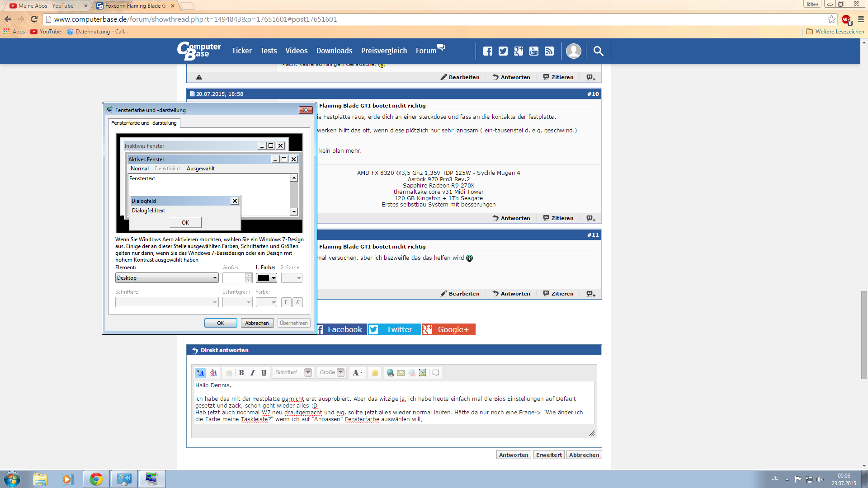868x488 pixels.
Task: Click the quote speech-bubble icon in editor
Action: [436, 373]
